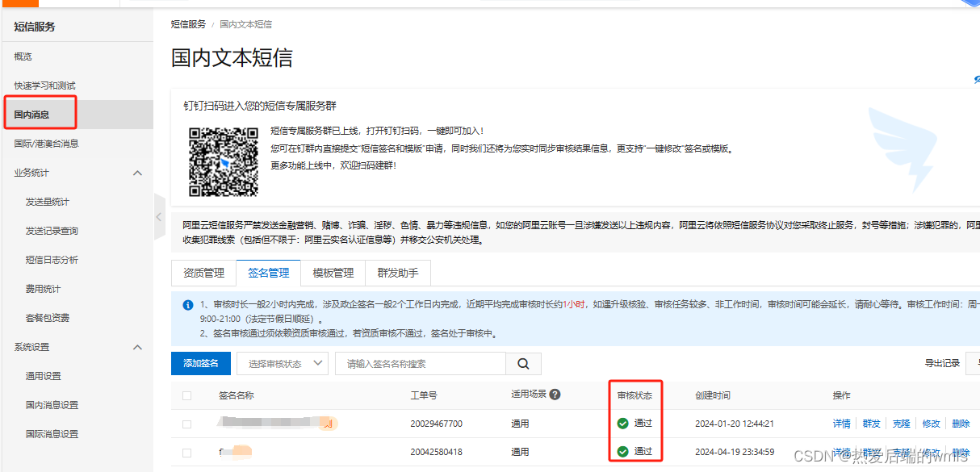Image resolution: width=980 pixels, height=472 pixels.
Task: Select 国内消息 in the sidebar
Action: click(x=31, y=115)
